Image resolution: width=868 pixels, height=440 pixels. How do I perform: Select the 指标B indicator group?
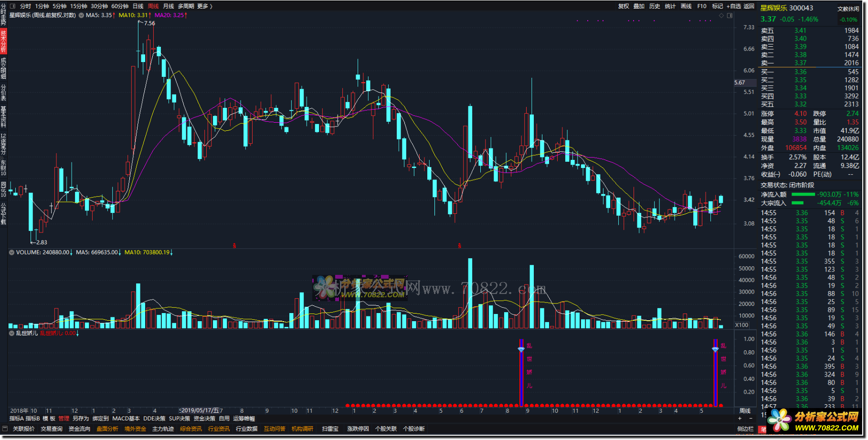pyautogui.click(x=33, y=419)
